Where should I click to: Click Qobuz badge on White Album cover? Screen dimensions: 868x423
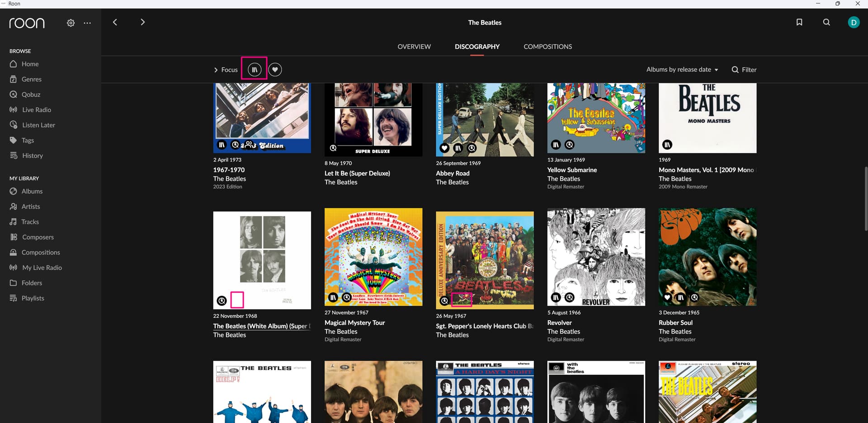222,301
